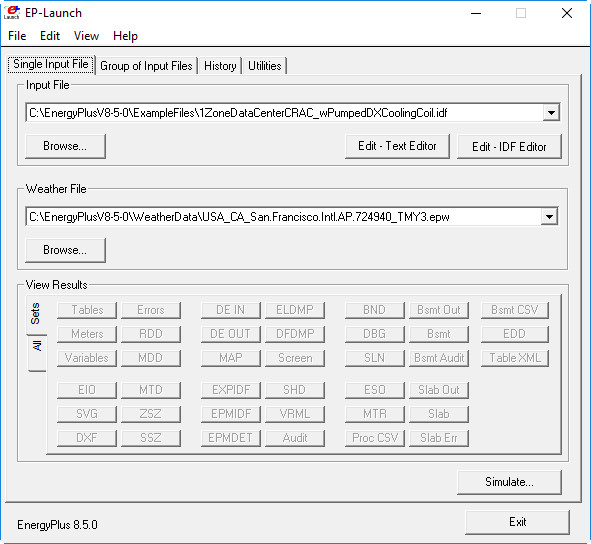The image size is (591, 544).
Task: Switch to Group of Input Files tab
Action: coord(146,66)
